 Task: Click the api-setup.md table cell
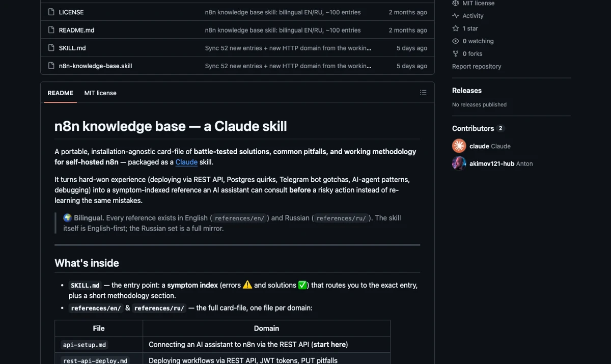pyautogui.click(x=99, y=345)
